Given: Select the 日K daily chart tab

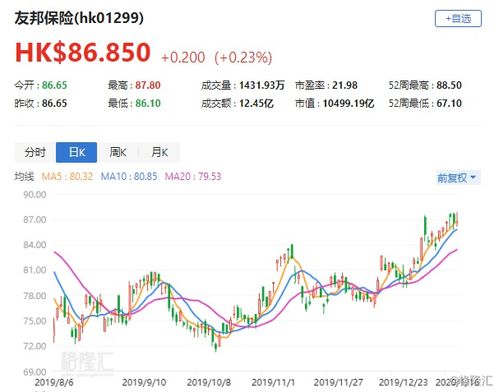Looking at the screenshot, I should pyautogui.click(x=77, y=152).
